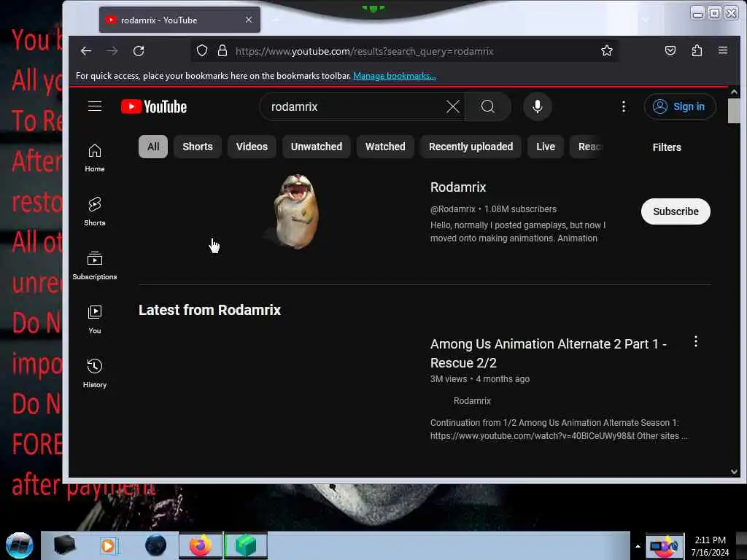Open Shorts in the sidebar
Screen dimensions: 747x560
tap(95, 212)
